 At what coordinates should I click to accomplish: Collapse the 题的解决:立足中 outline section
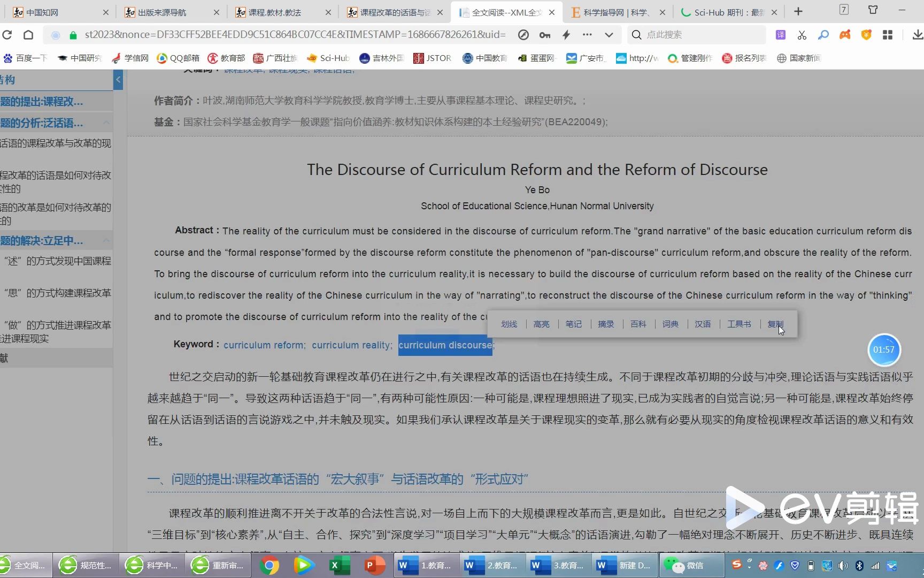click(106, 240)
